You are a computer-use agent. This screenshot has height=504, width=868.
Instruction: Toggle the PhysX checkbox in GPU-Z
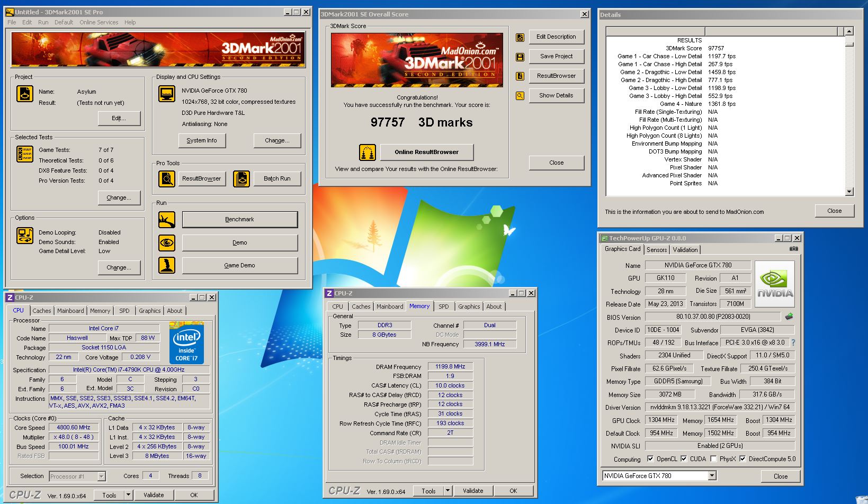713,459
